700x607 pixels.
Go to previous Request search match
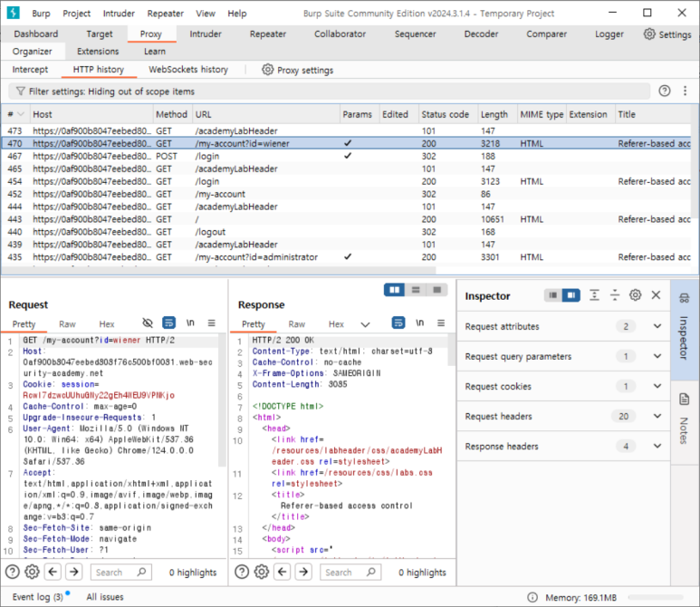click(53, 572)
